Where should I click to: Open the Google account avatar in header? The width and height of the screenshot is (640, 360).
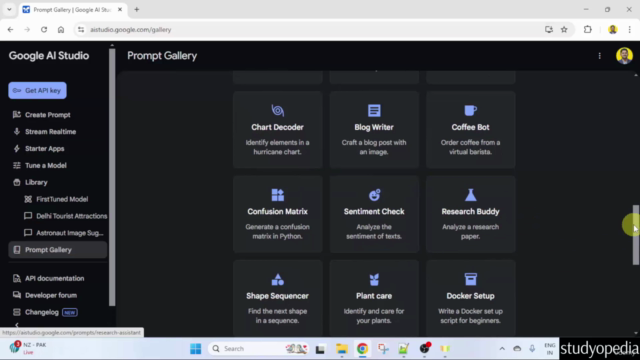pos(624,56)
